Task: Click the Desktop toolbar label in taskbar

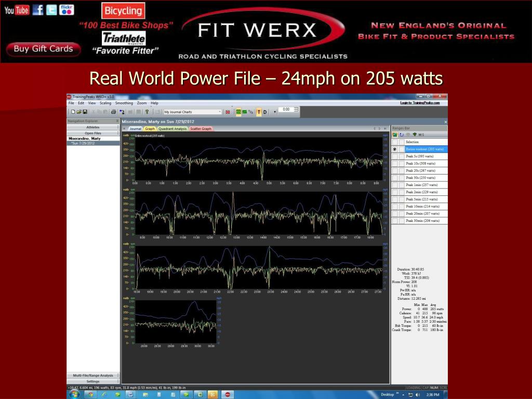Action: 387,395
